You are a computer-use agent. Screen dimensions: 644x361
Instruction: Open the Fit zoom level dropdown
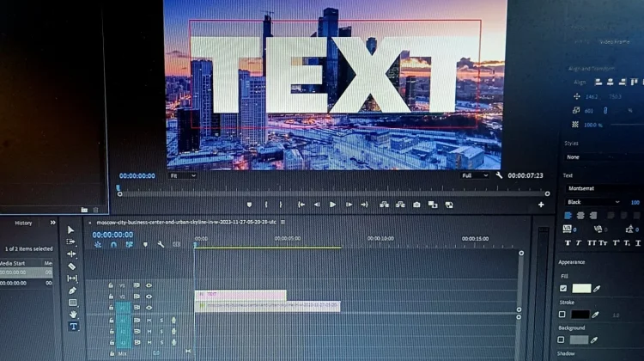182,175
